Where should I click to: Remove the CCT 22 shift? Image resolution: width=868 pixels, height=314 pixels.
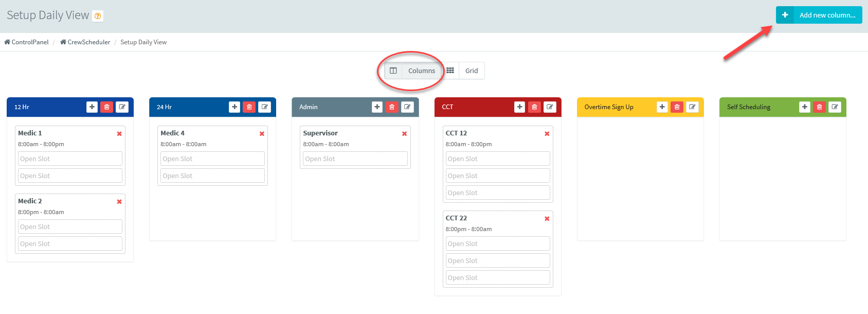[547, 219]
